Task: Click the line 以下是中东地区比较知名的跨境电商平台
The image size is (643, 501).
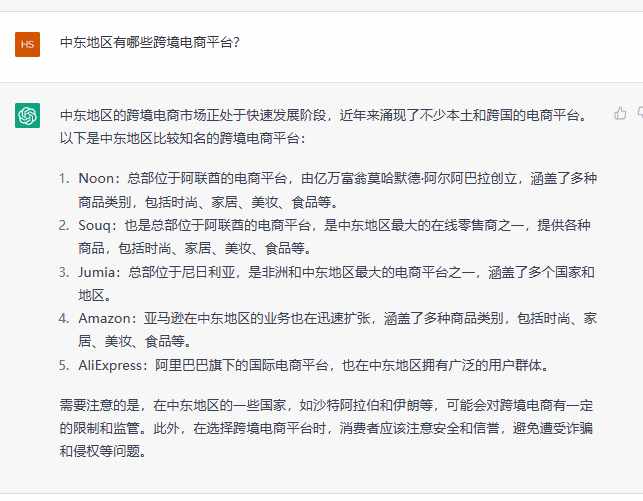Action: pos(182,138)
